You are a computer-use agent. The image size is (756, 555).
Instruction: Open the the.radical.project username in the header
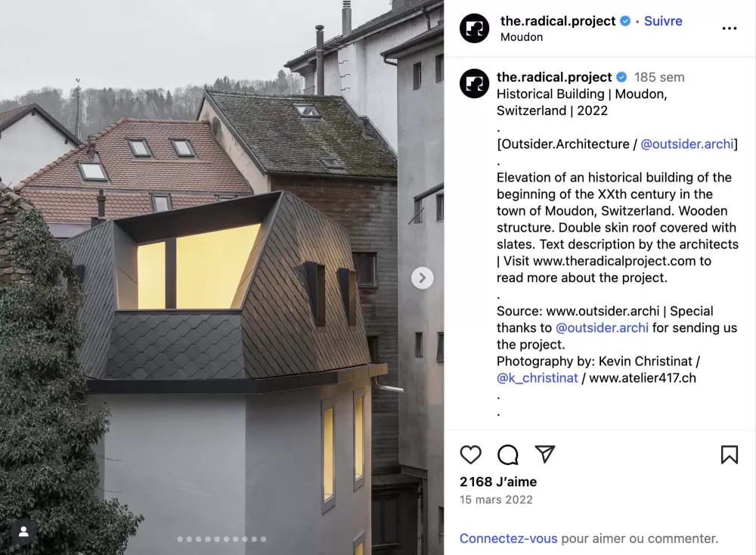coord(558,21)
